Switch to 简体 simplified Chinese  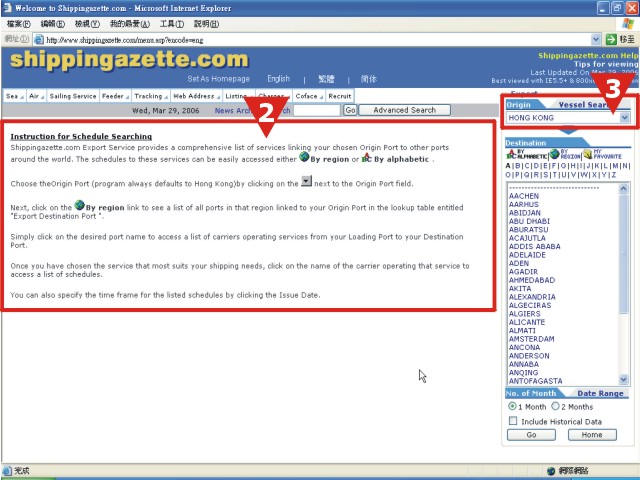pos(369,79)
